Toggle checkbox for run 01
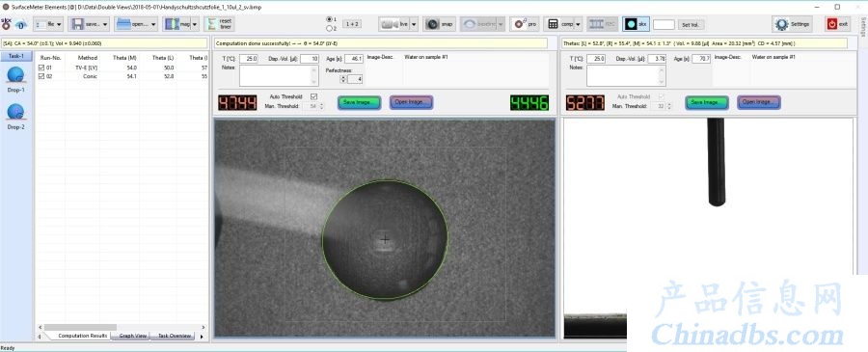Image resolution: width=868 pixels, height=352 pixels. [x=41, y=68]
